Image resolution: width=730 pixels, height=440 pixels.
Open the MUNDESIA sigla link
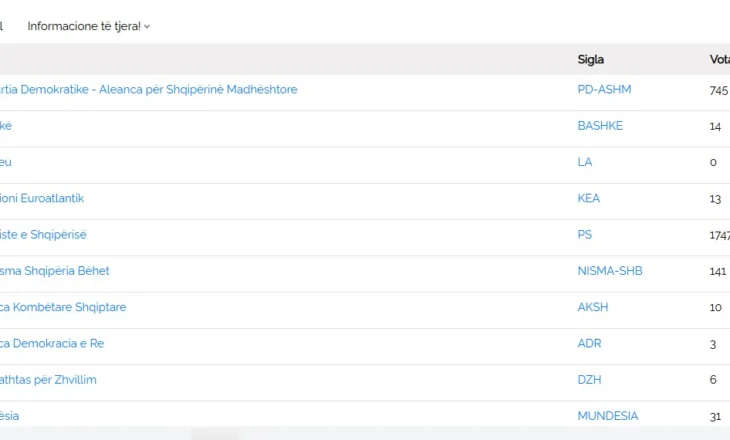pos(608,416)
